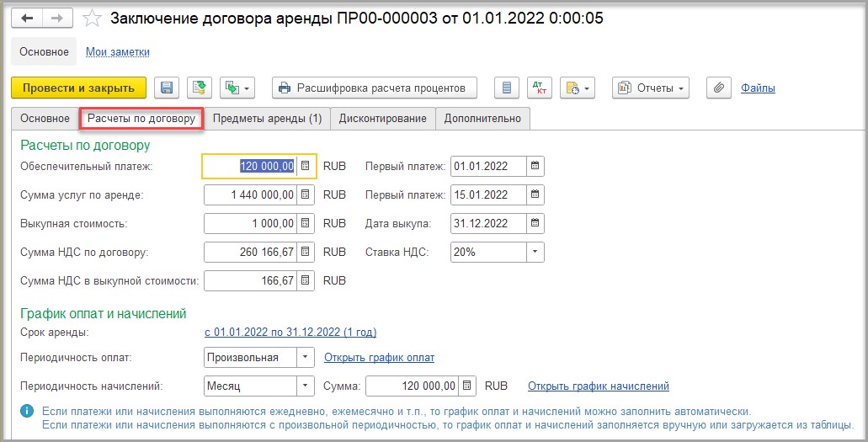Click the 15.01.2022 first payment date field
The width and height of the screenshot is (868, 442).
click(x=488, y=194)
